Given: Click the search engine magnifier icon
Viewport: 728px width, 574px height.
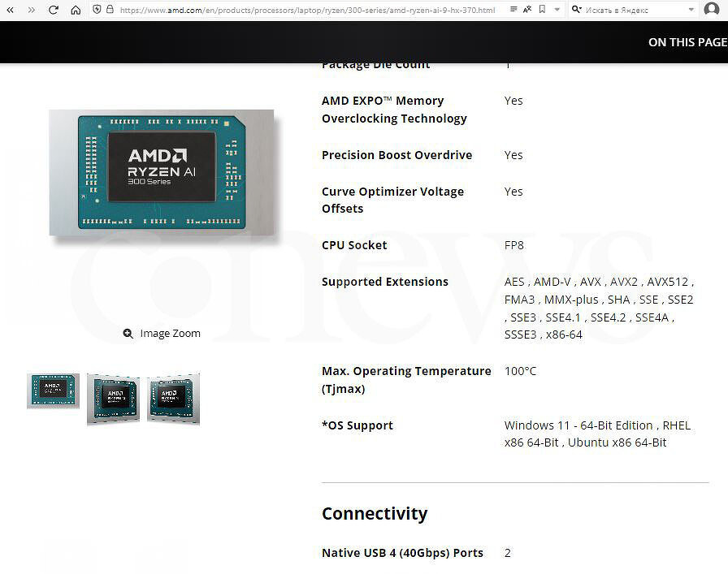Looking at the screenshot, I should [x=576, y=9].
